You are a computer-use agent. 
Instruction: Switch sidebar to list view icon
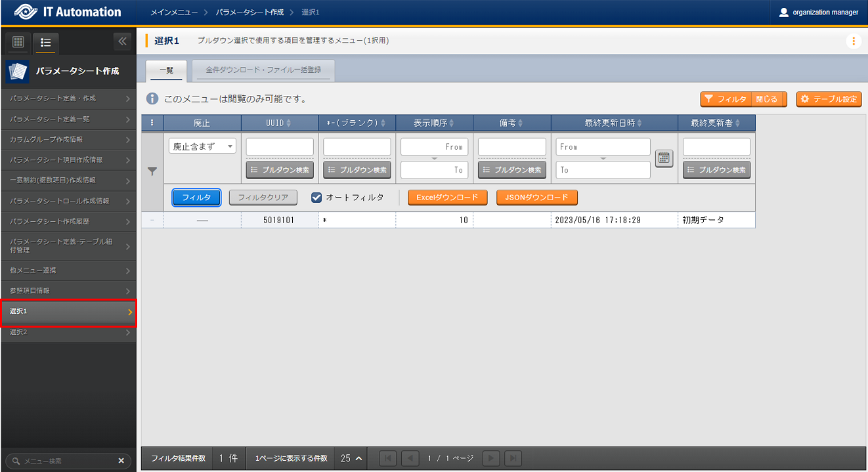46,43
